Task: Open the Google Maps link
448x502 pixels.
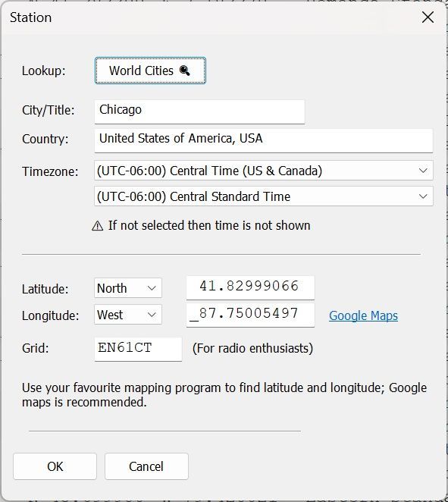Action: tap(363, 315)
